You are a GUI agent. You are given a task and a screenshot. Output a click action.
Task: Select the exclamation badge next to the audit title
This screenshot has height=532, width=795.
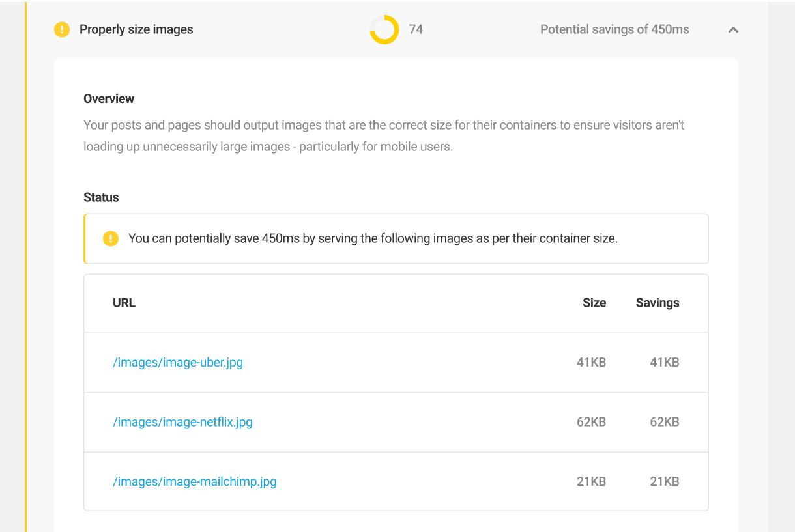pyautogui.click(x=62, y=29)
